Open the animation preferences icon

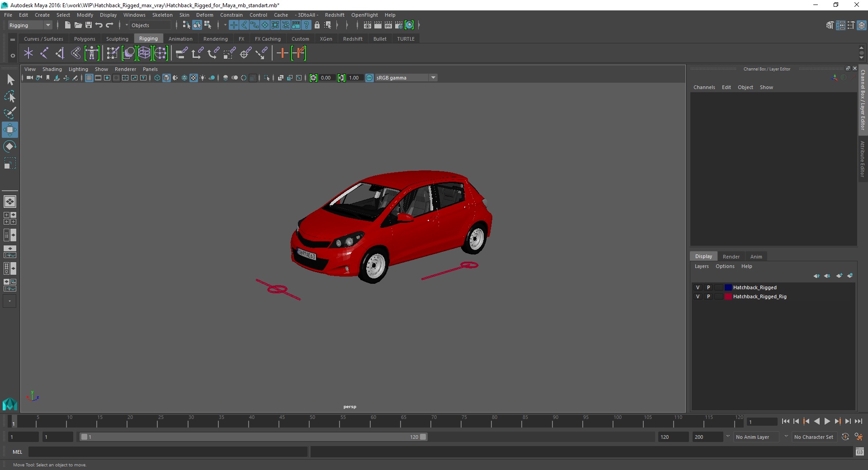(859, 437)
